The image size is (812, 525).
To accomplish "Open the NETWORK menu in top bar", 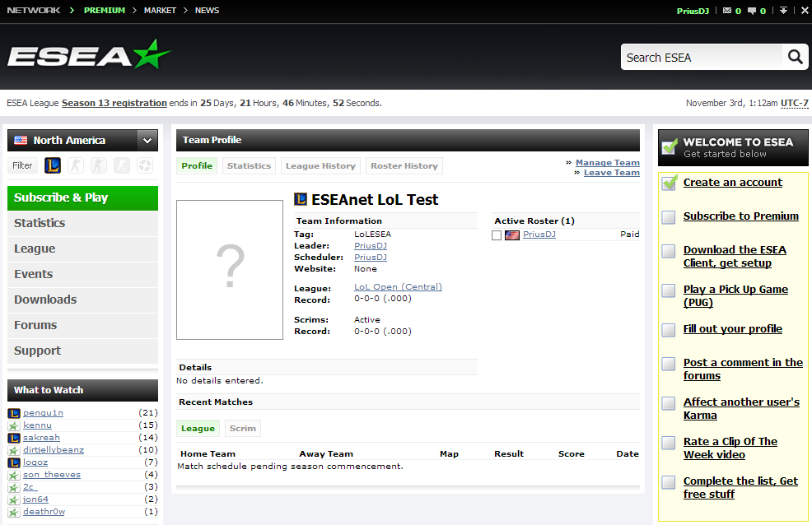I will 34,11.
